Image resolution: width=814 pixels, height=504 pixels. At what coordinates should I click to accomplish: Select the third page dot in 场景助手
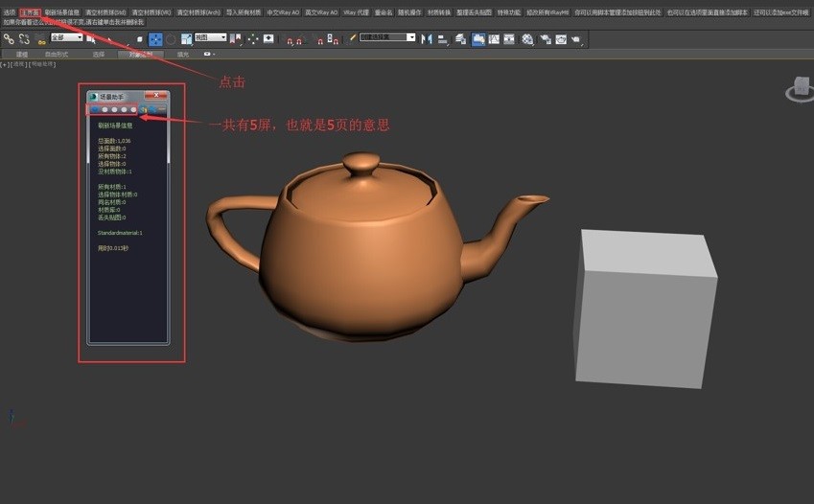pos(114,109)
